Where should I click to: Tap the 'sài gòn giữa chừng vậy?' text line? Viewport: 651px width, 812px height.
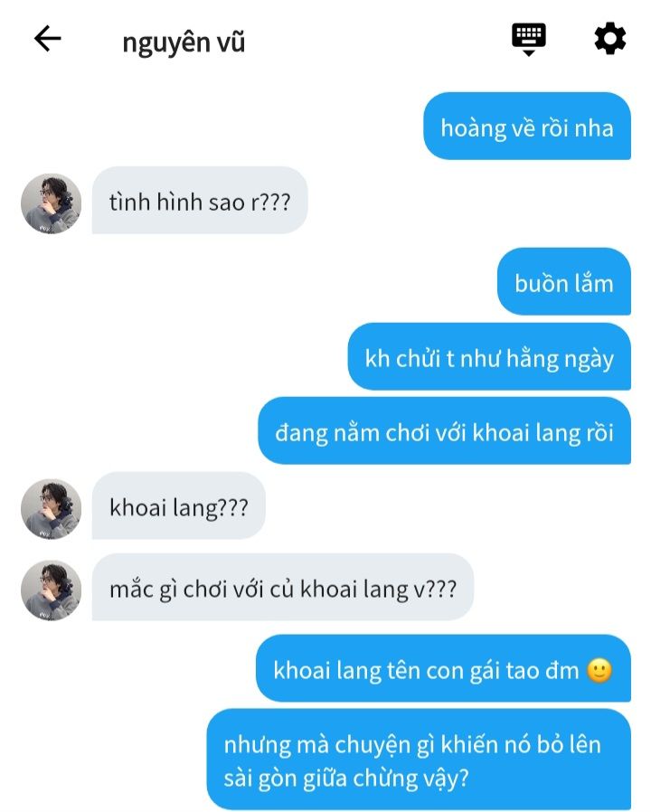(x=346, y=779)
